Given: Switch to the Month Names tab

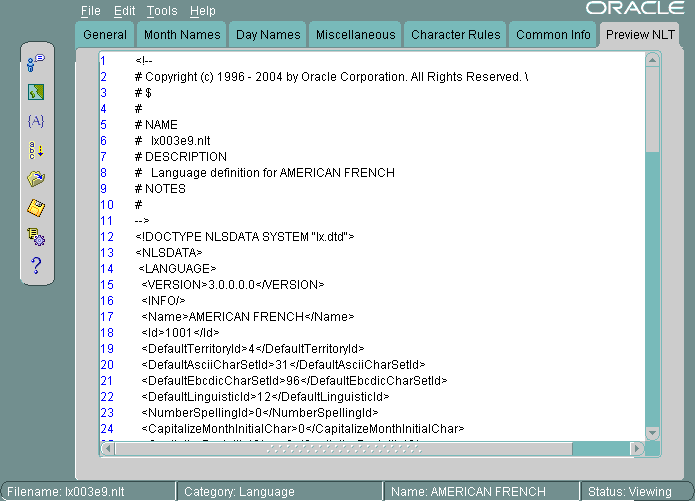Looking at the screenshot, I should tap(180, 35).
